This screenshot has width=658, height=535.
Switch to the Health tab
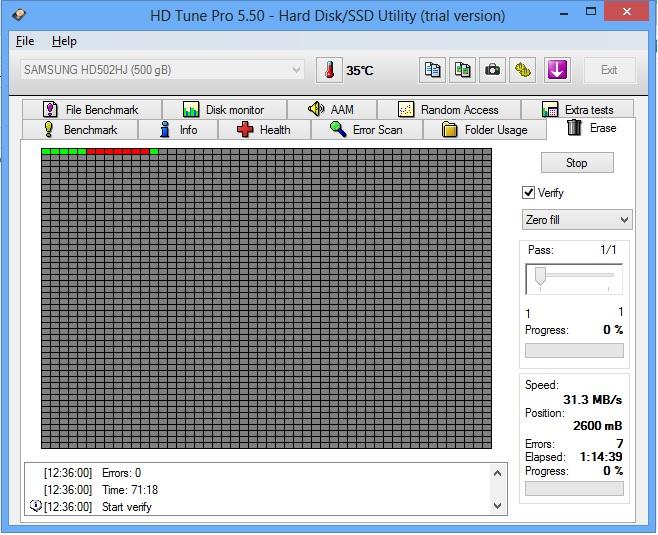(x=264, y=130)
